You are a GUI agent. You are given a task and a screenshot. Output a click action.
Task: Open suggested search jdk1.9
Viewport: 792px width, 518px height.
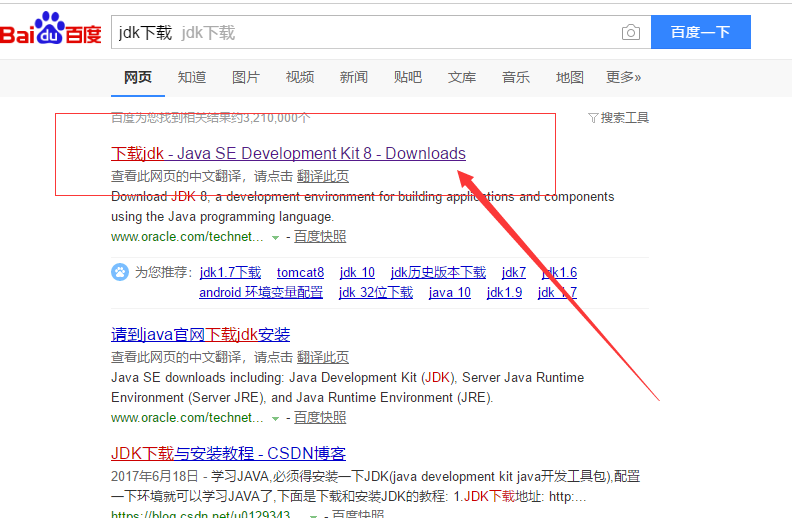[x=504, y=293]
